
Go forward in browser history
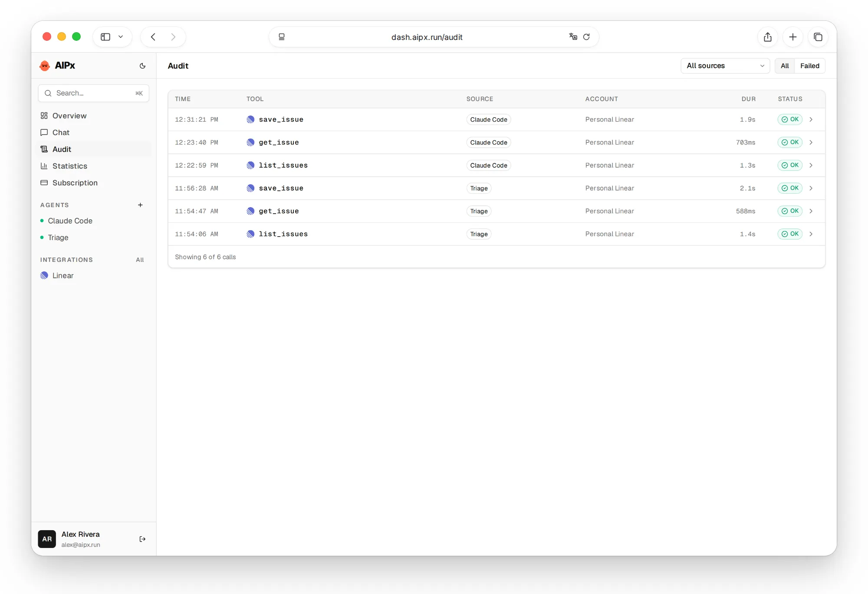(x=173, y=37)
